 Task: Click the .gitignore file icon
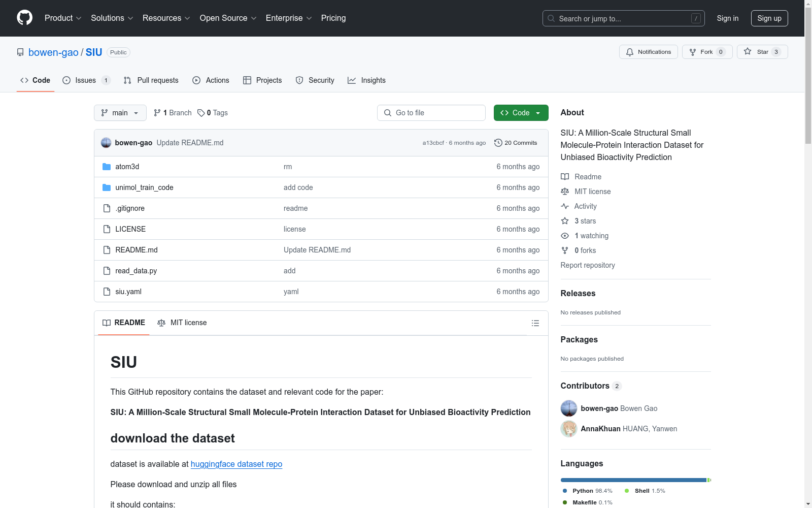(107, 208)
